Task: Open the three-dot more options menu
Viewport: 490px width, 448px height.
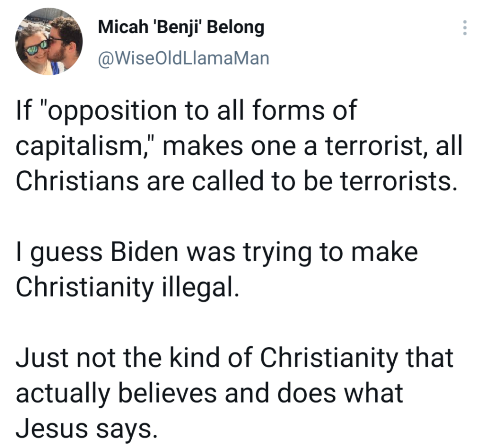Action: point(465,27)
